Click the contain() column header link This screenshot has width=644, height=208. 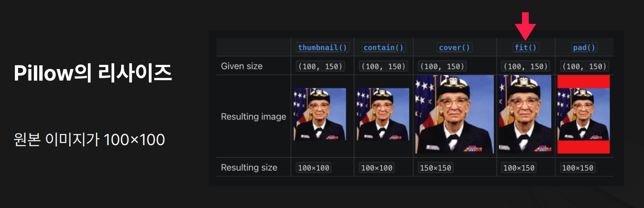383,47
